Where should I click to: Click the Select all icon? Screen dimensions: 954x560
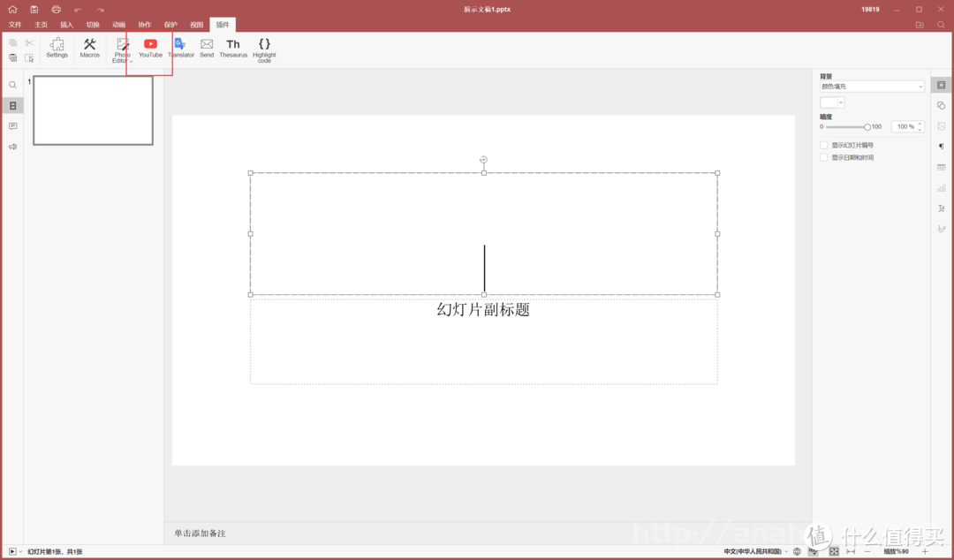(x=29, y=57)
